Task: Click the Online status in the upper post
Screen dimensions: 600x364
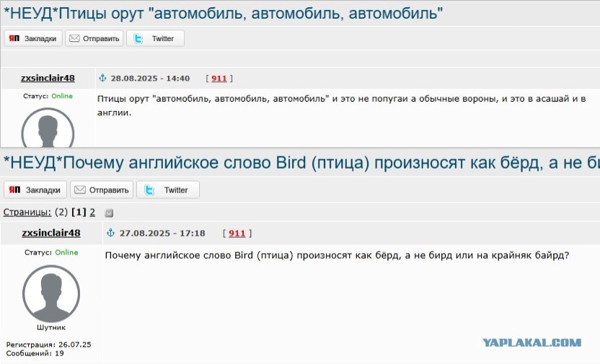Action: click(x=62, y=96)
